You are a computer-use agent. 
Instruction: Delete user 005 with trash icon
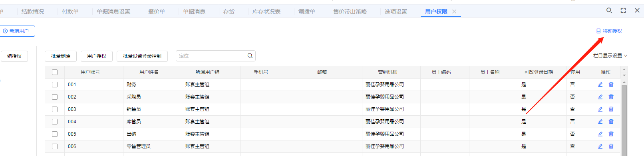pyautogui.click(x=611, y=134)
